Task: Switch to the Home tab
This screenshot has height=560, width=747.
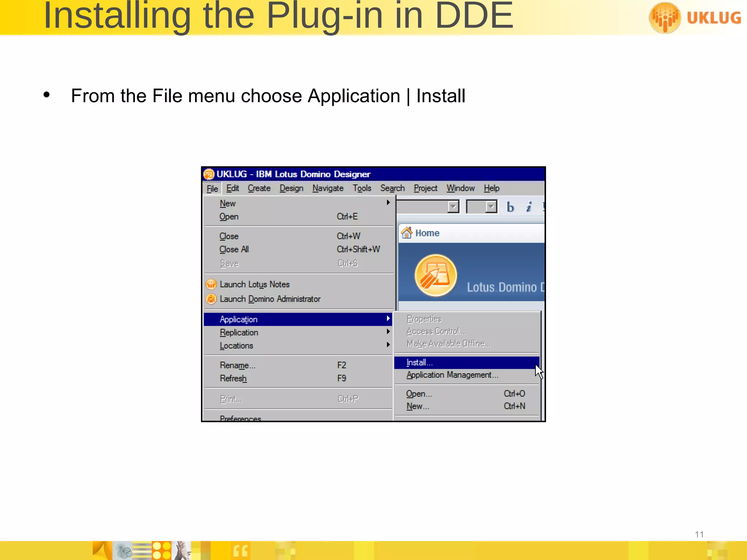Action: (472, 233)
